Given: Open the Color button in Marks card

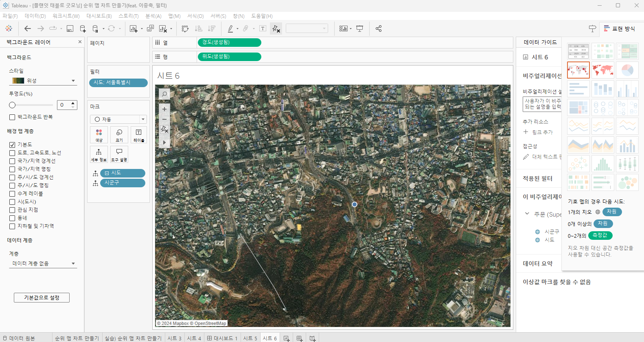Looking at the screenshot, I should 99,135.
